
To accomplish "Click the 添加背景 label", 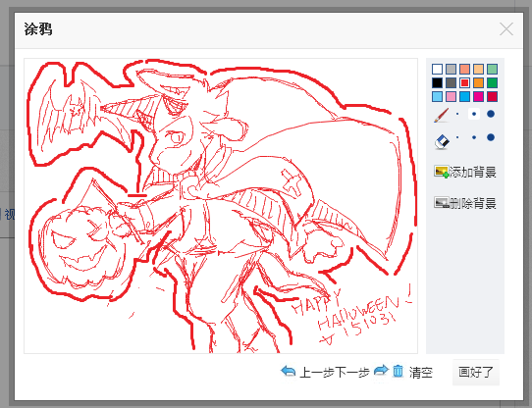I will click(473, 173).
